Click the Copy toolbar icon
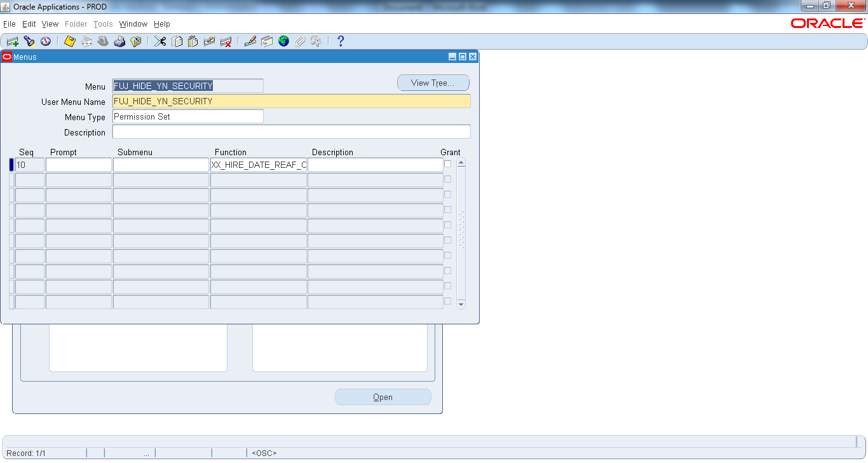Image resolution: width=868 pixels, height=463 pixels. point(177,41)
